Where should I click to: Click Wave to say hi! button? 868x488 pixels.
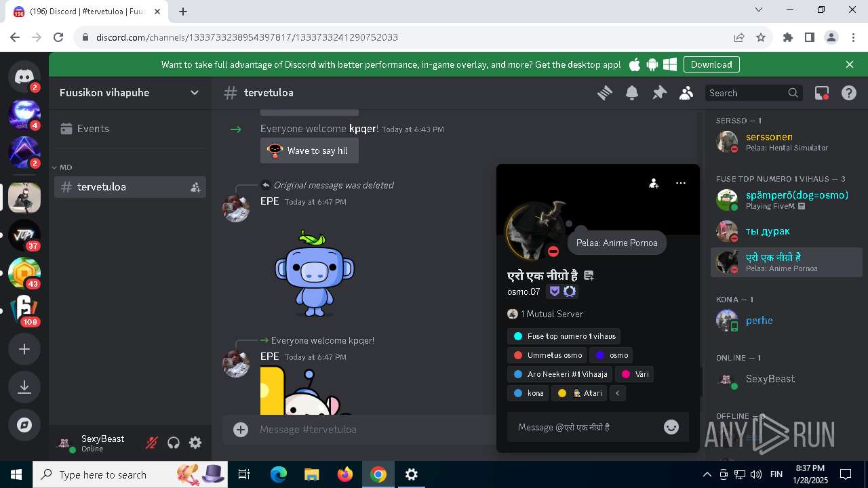tap(309, 150)
